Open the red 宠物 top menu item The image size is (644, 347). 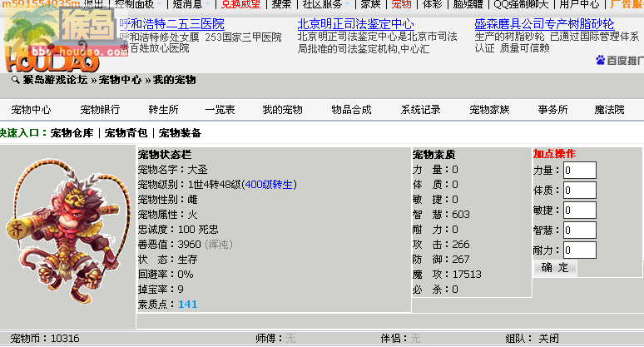tap(401, 4)
